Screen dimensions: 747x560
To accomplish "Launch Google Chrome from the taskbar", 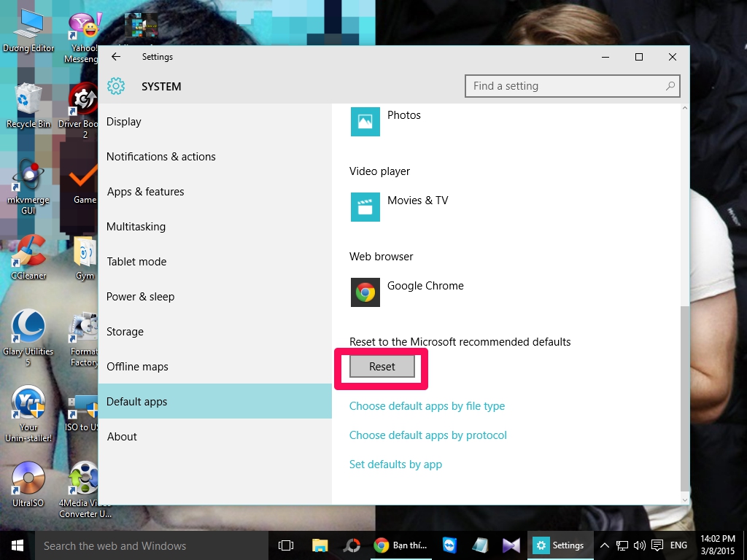I will pos(379,545).
